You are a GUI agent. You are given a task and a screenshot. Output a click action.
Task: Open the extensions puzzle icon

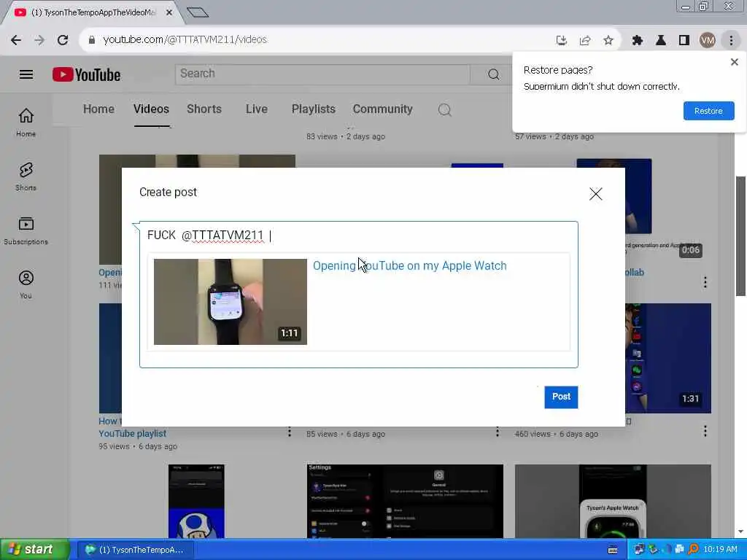638,41
